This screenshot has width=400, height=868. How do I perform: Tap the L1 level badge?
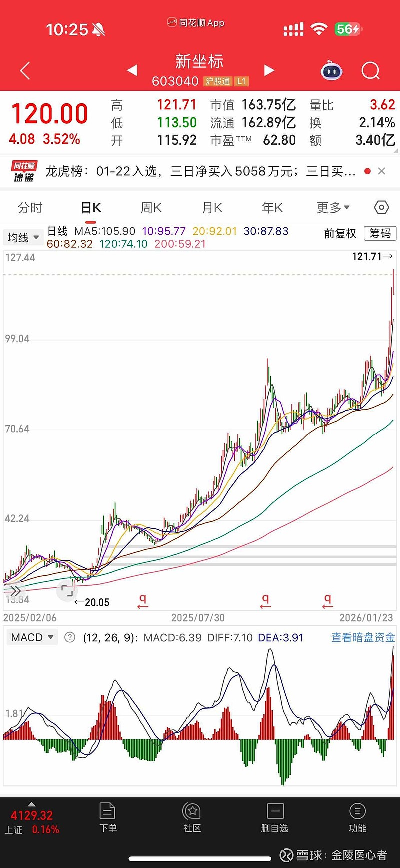(242, 81)
